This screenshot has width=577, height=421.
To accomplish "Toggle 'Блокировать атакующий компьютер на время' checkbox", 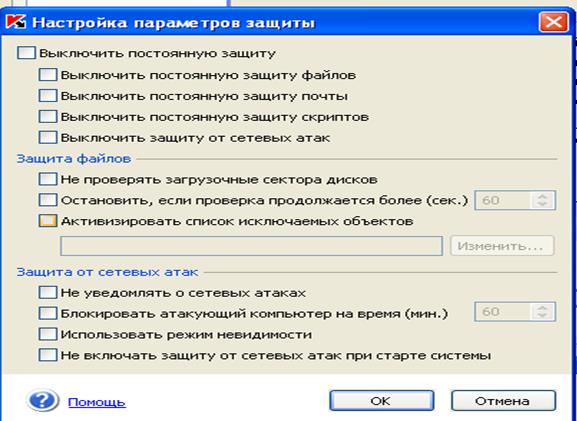I will coord(48,313).
